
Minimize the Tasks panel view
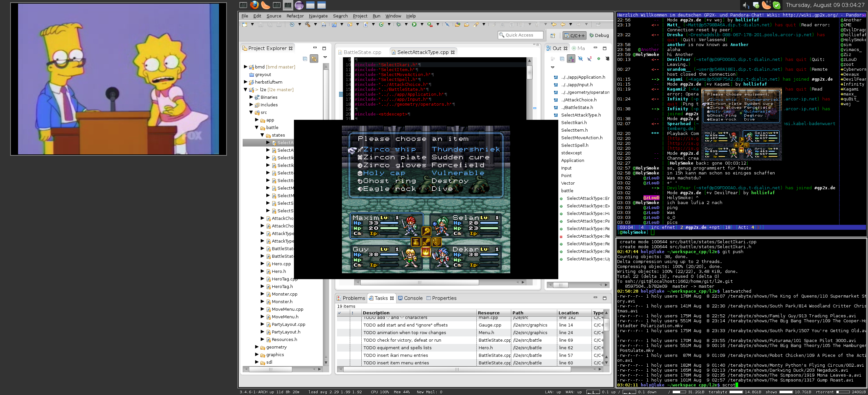click(595, 298)
